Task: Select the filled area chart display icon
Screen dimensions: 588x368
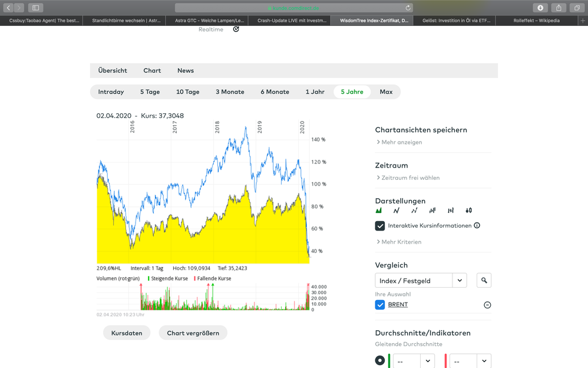Action: (x=379, y=210)
